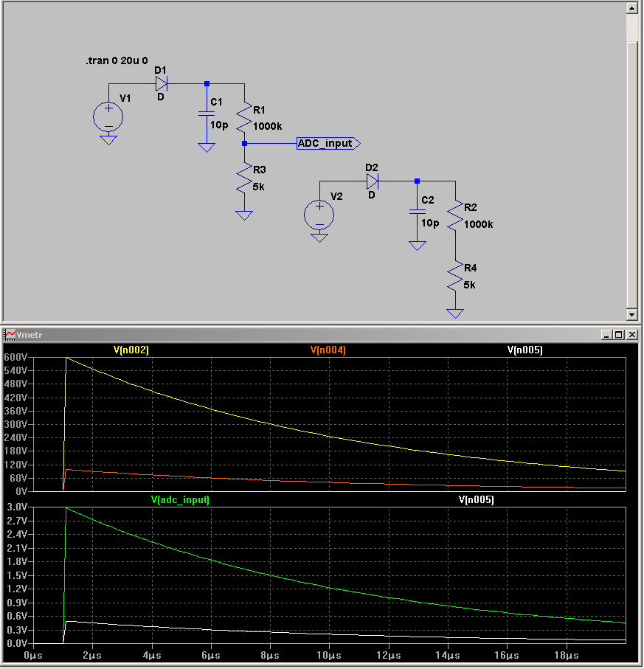Click the V(n005) label in the upper plot pane
The height and width of the screenshot is (669, 644).
coord(524,350)
